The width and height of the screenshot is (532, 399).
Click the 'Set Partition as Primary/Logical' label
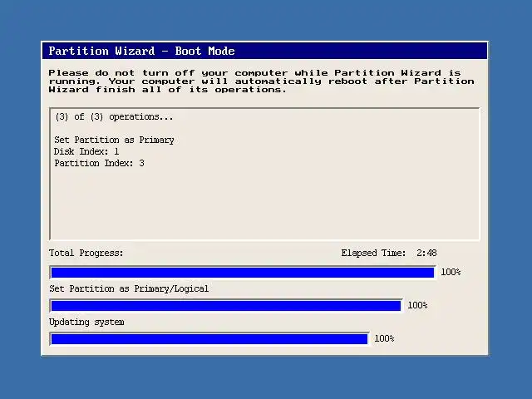[129, 288]
